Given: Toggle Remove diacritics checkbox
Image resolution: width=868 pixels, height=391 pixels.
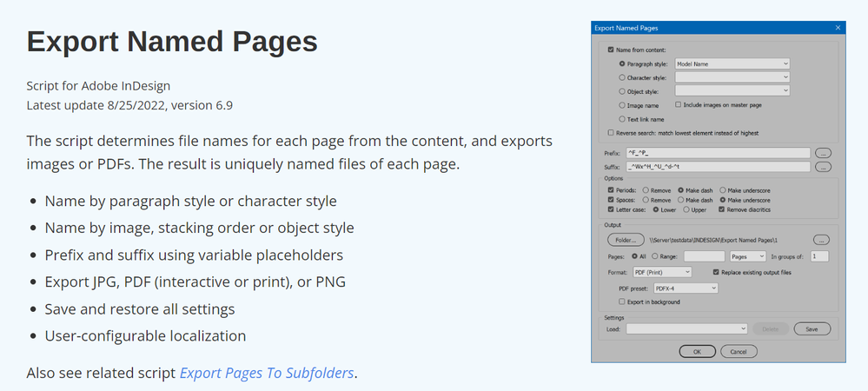Looking at the screenshot, I should [722, 210].
